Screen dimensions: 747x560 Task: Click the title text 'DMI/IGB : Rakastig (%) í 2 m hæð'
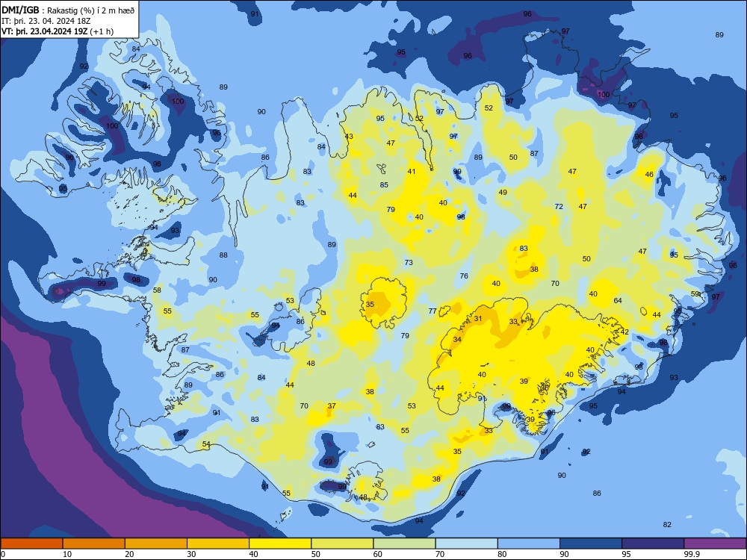[x=68, y=10]
